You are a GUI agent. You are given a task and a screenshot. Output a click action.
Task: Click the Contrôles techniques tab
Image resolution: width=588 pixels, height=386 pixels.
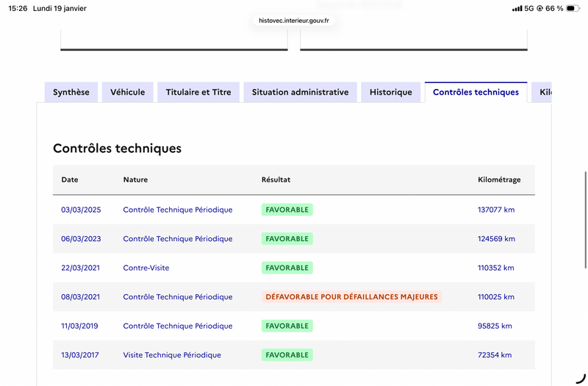coord(476,92)
